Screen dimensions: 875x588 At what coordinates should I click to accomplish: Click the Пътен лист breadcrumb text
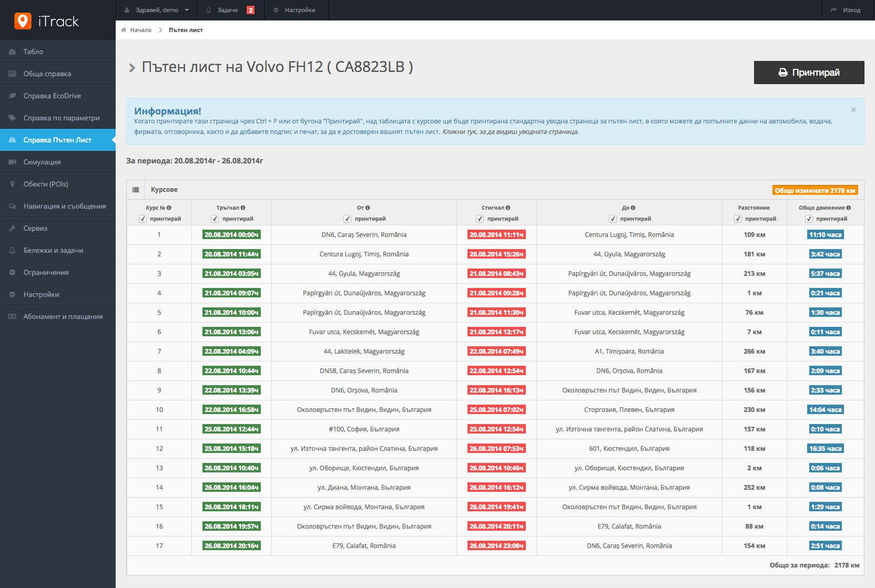pyautogui.click(x=186, y=30)
